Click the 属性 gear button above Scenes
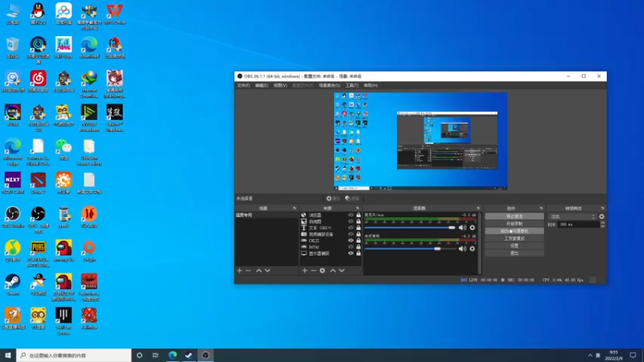644x362 pixels. point(333,198)
